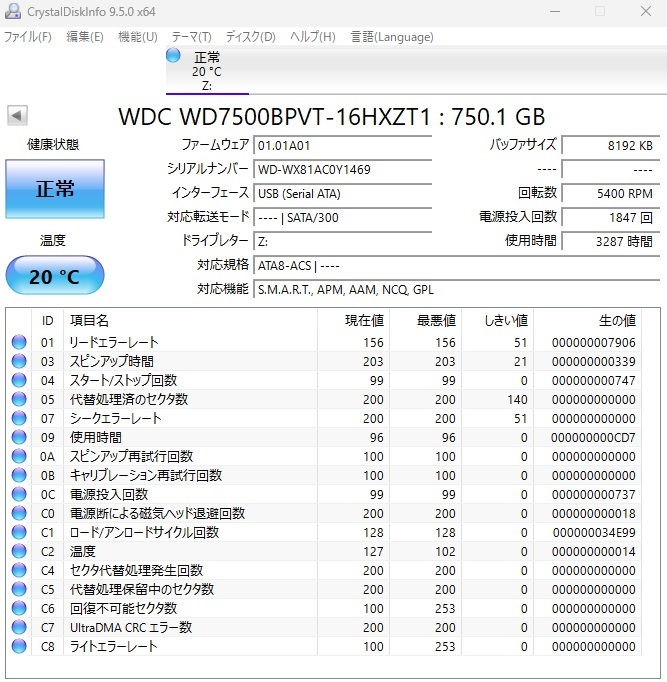Click the 健康状態 label

click(x=53, y=144)
